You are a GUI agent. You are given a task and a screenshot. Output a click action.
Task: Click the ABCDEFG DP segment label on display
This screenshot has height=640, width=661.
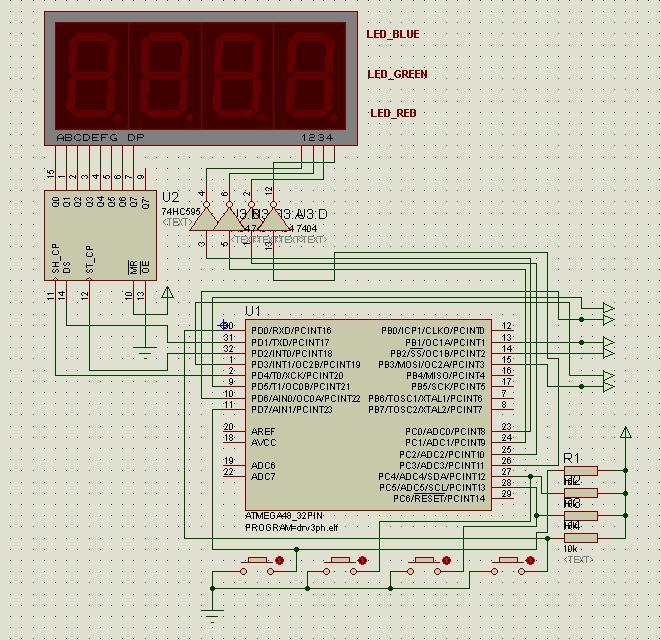[100, 137]
